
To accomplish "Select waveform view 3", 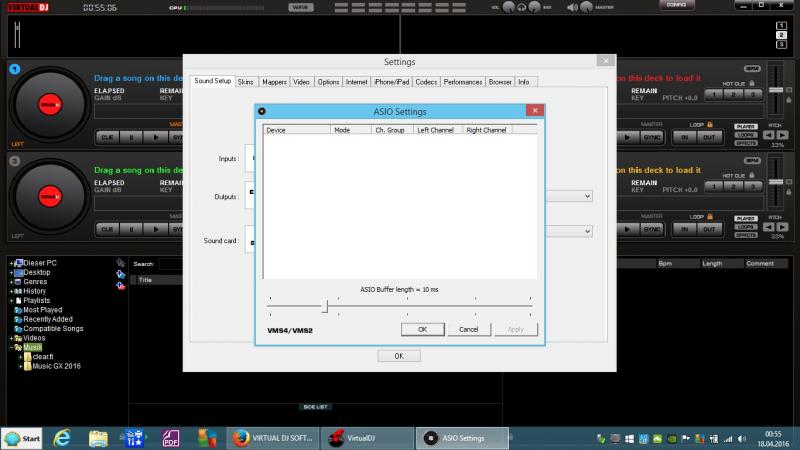I will 781,45.
